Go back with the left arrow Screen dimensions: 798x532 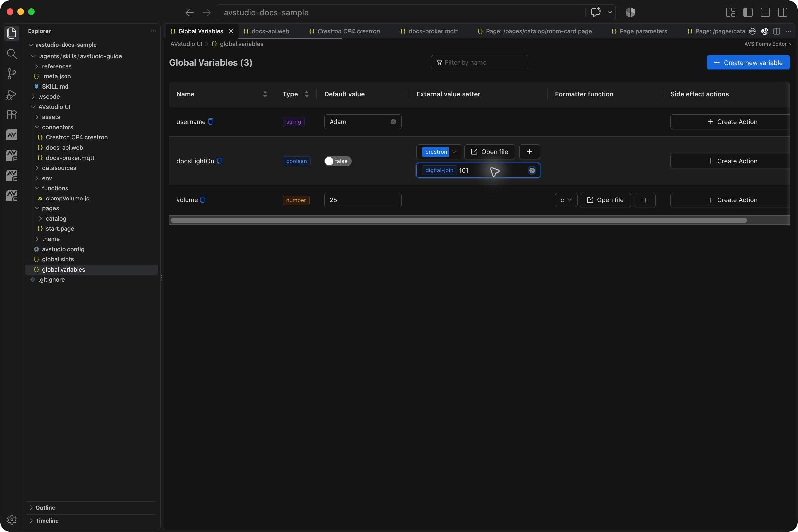click(x=189, y=13)
